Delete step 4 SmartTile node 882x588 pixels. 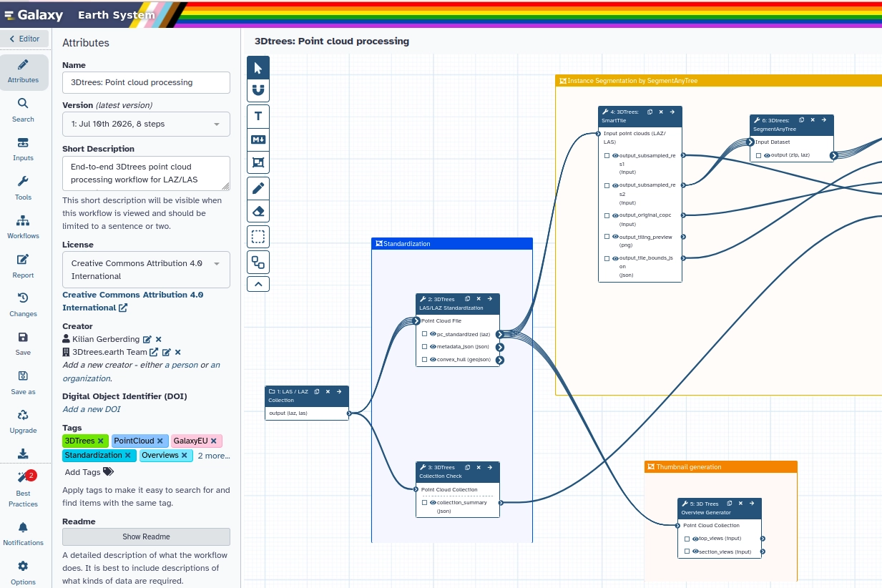[661, 112]
